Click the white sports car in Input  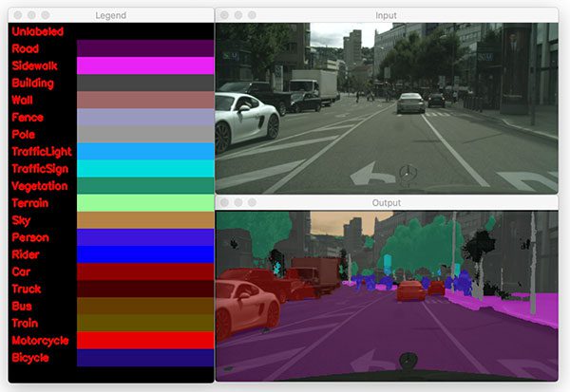(x=247, y=121)
